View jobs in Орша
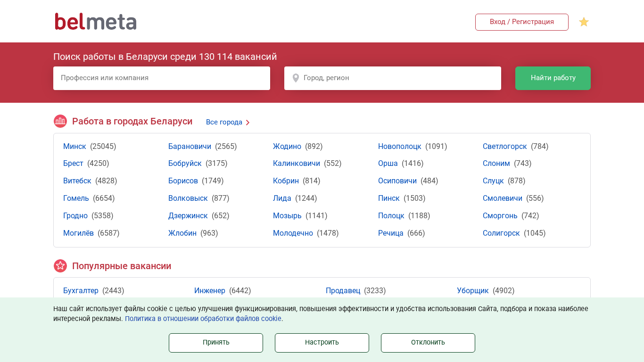This screenshot has width=644, height=362. 388,164
